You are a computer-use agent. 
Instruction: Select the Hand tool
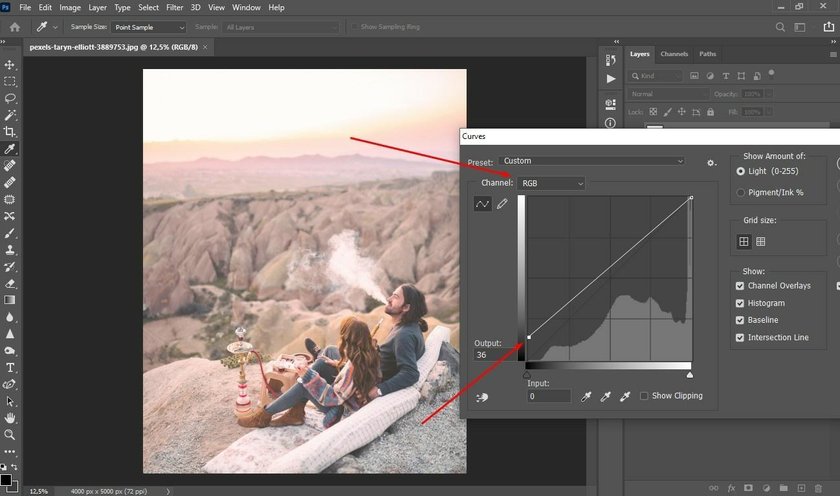[10, 418]
